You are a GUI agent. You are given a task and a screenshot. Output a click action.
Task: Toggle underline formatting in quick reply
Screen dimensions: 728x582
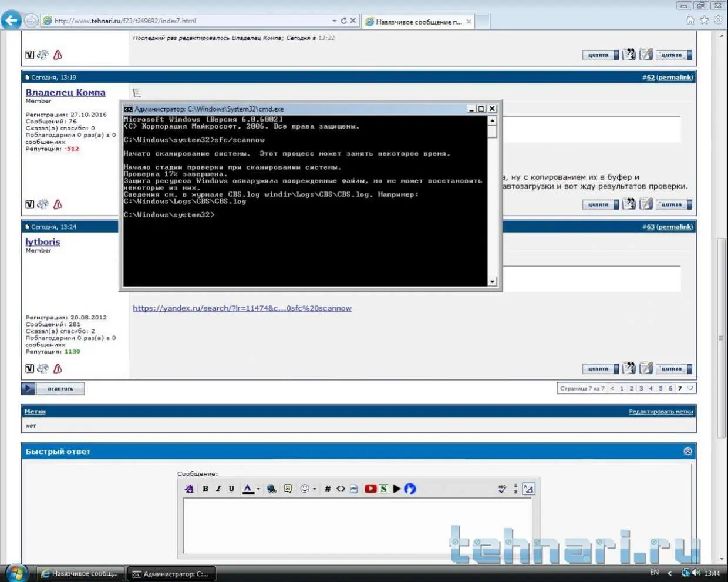231,489
